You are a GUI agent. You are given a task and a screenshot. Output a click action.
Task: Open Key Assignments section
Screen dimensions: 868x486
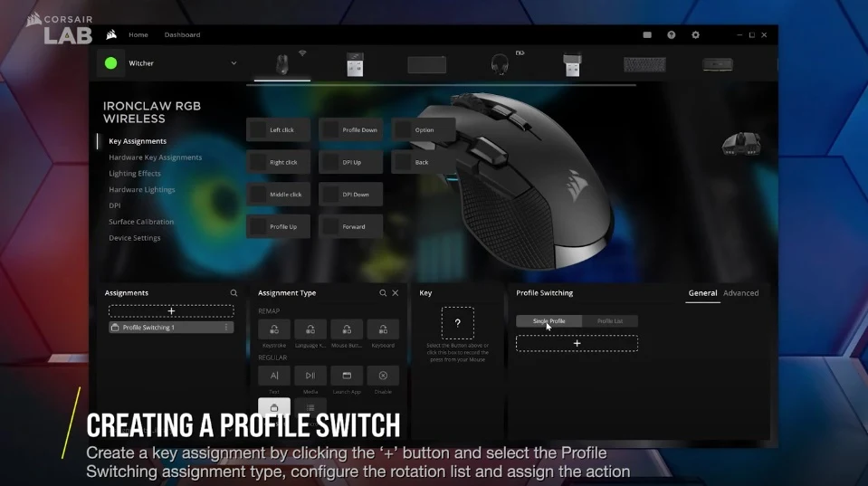[138, 141]
